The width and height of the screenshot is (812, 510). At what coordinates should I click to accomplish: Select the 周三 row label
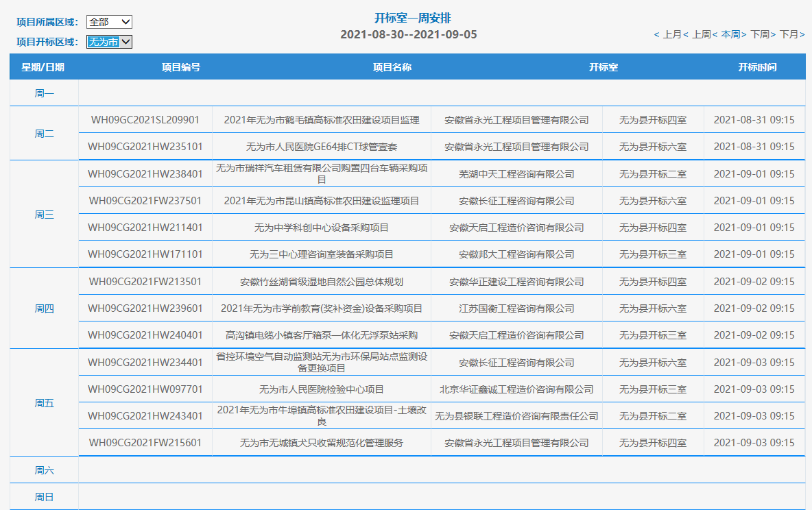44,215
